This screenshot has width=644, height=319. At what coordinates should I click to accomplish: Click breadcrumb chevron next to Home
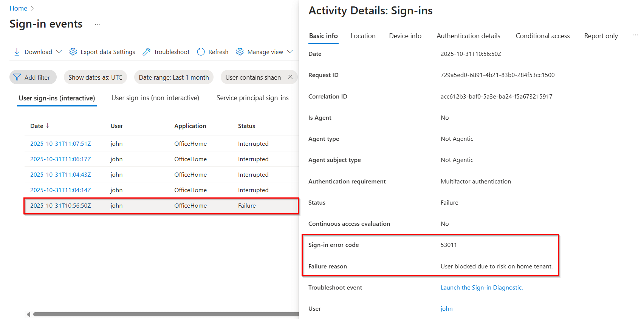pos(32,8)
